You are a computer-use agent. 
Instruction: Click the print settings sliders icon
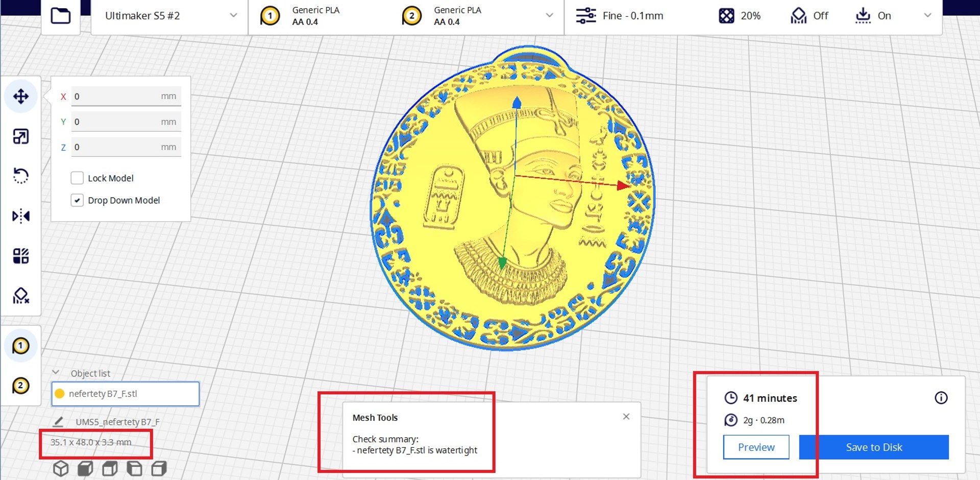point(585,16)
